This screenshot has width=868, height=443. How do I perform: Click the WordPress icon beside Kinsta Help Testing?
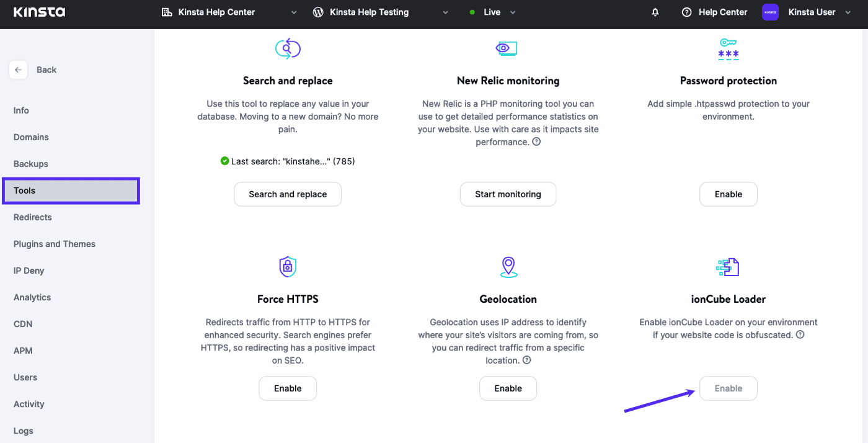coord(318,12)
